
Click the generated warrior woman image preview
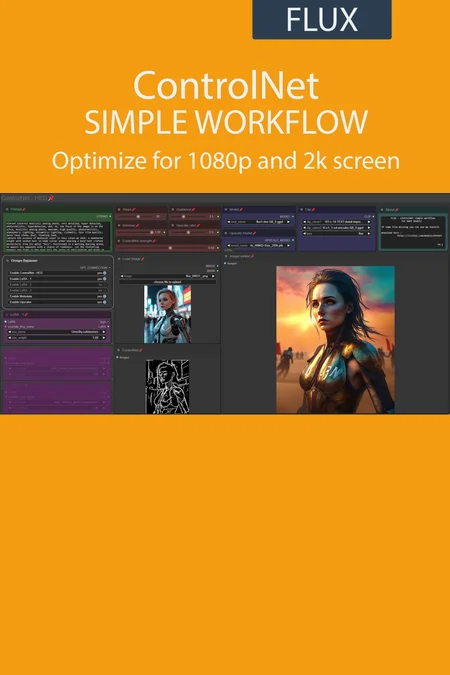point(335,340)
